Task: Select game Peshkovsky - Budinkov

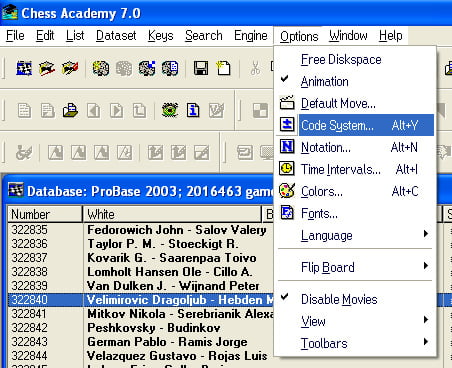Action: pyautogui.click(x=140, y=328)
